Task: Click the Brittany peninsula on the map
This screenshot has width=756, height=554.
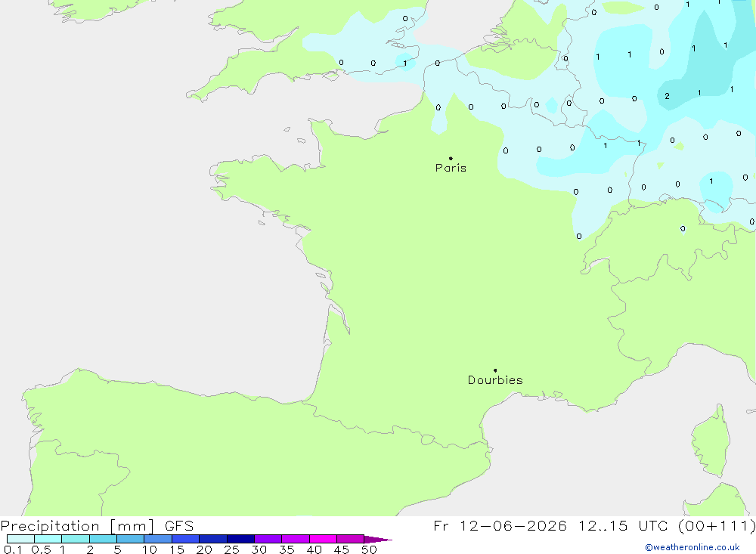Action: (x=251, y=181)
